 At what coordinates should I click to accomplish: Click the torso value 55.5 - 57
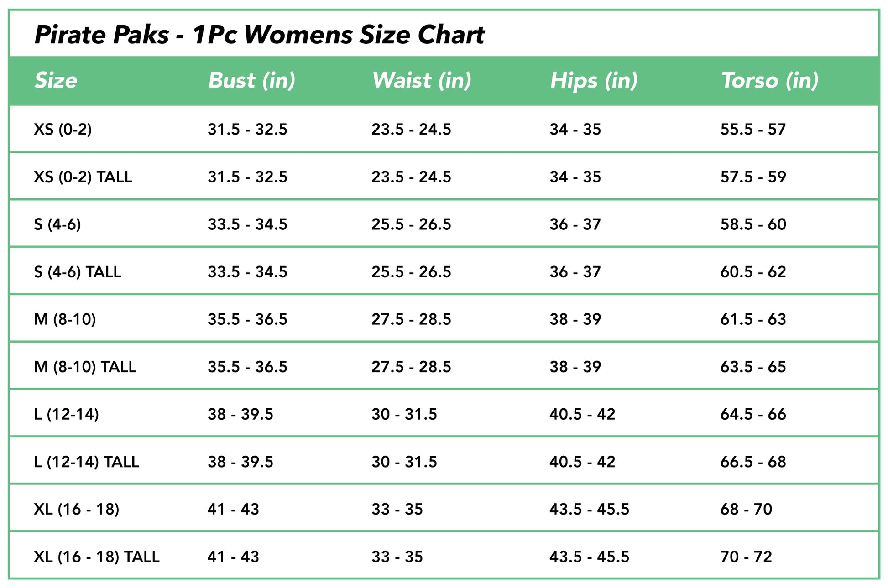(x=753, y=130)
